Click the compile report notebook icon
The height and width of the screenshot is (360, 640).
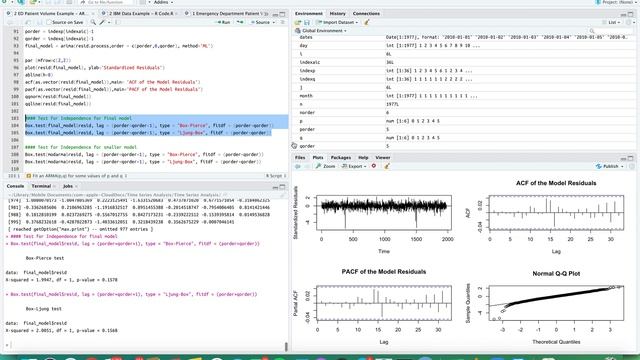(118, 22)
